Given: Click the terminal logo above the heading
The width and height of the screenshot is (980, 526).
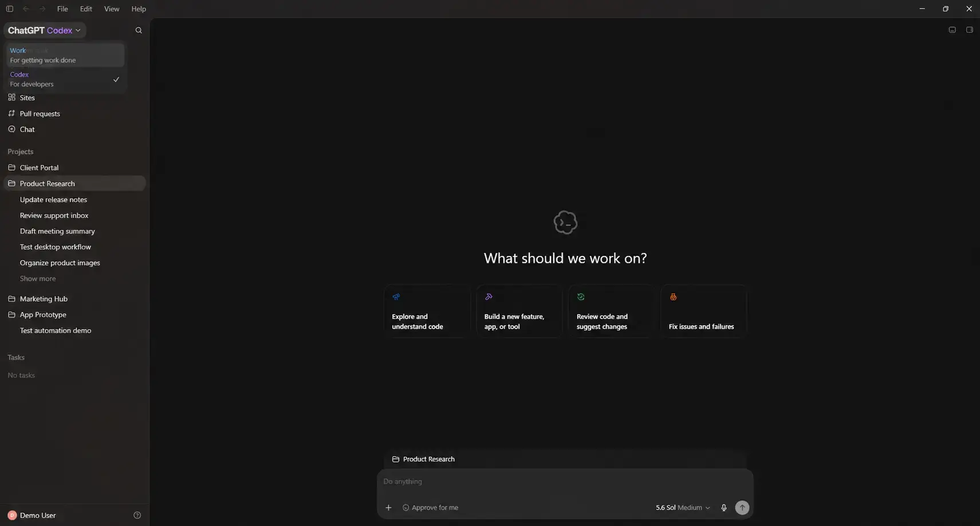Looking at the screenshot, I should (565, 223).
